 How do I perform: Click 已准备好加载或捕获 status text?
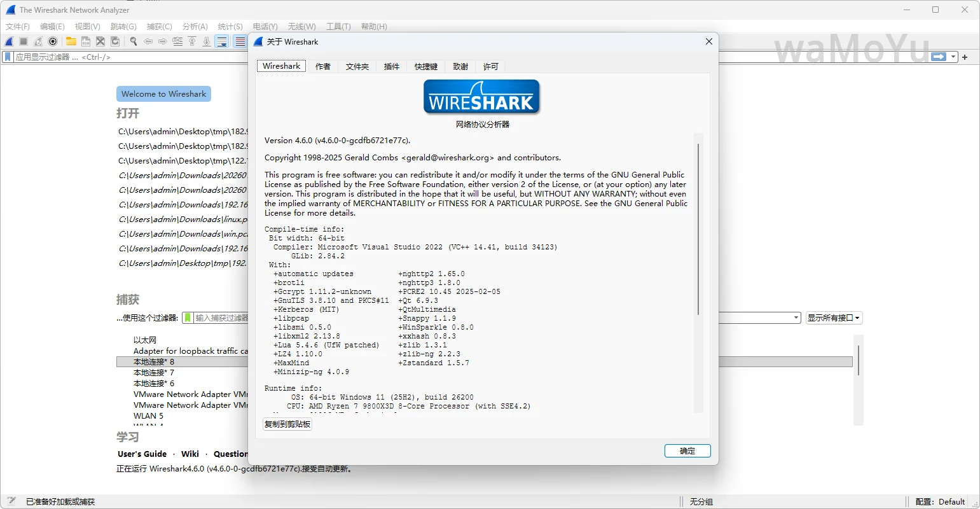pos(60,501)
